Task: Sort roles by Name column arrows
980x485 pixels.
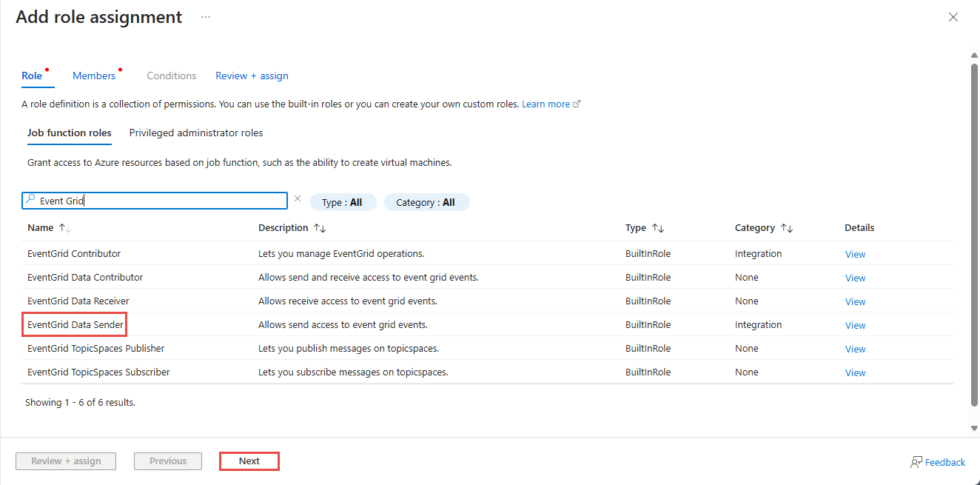Action: (x=64, y=228)
